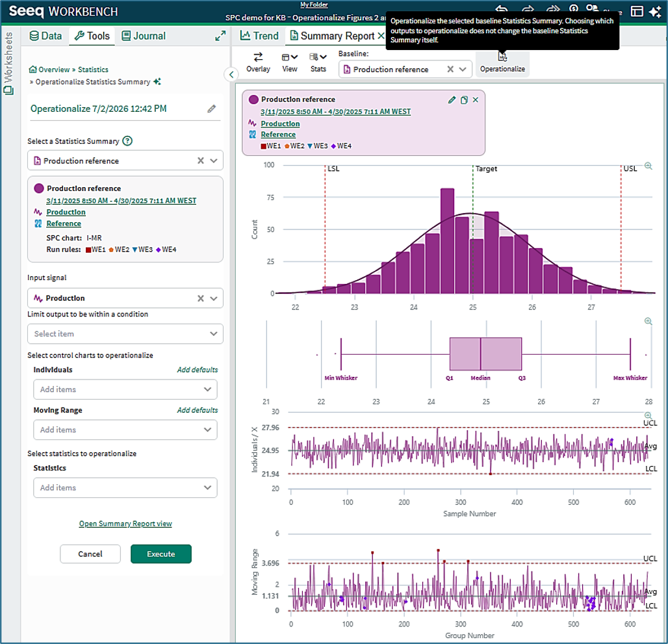Open Individuals Add items dropdown
Screen dimensions: 668x644
click(x=125, y=389)
